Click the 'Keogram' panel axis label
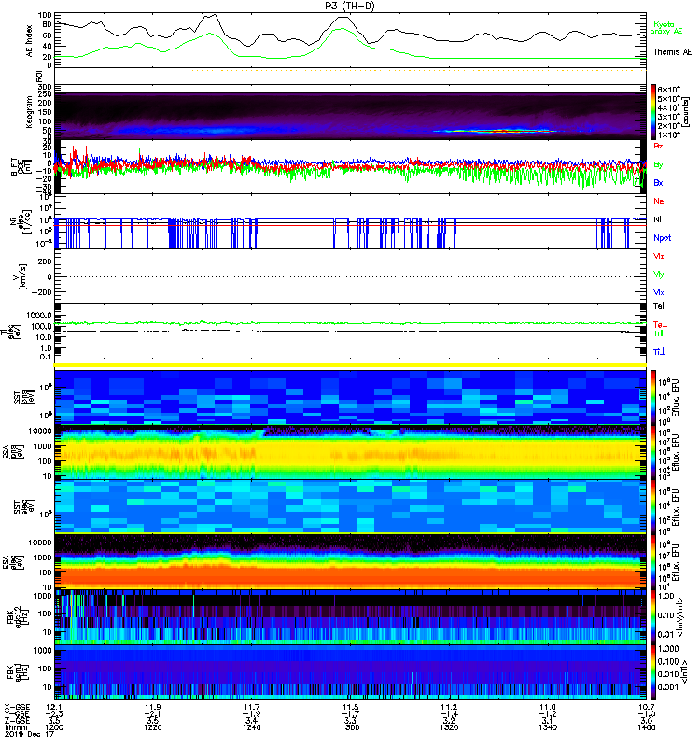 [30, 112]
